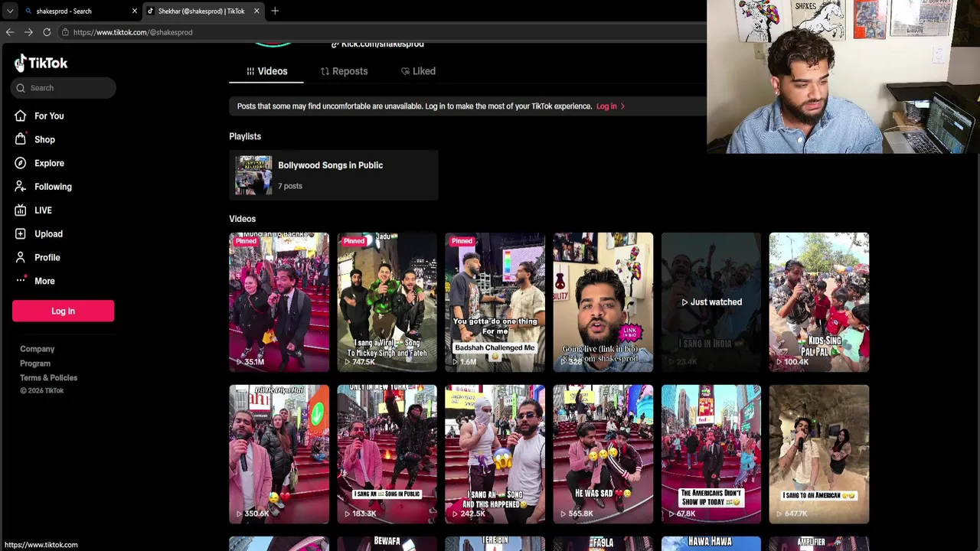This screenshot has width=980, height=551.
Task: Click the Liked heart icon
Action: [405, 71]
